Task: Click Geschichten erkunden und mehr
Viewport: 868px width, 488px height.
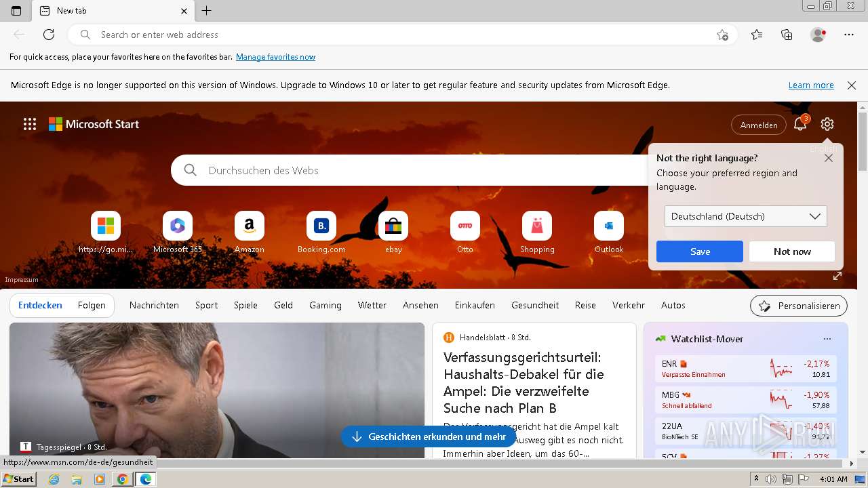Action: tap(429, 436)
